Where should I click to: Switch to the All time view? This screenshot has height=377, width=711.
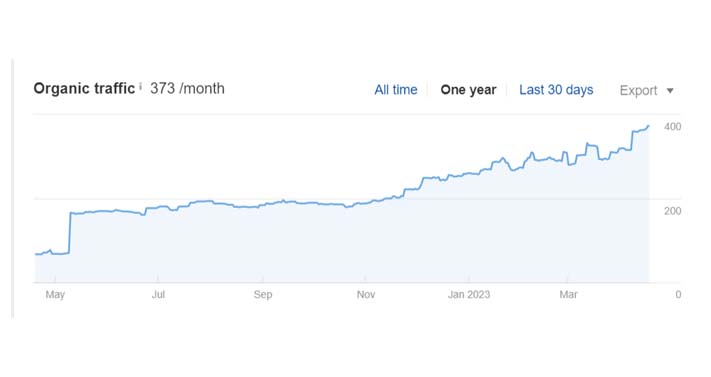pos(395,90)
